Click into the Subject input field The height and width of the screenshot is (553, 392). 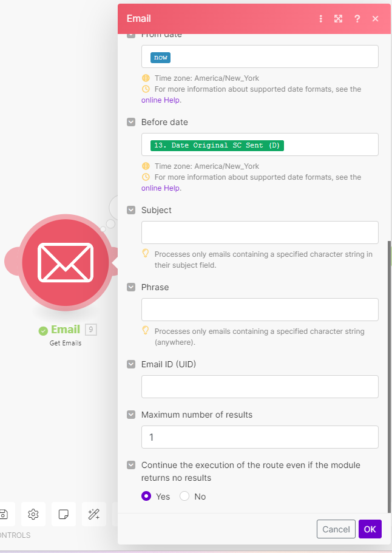[260, 232]
